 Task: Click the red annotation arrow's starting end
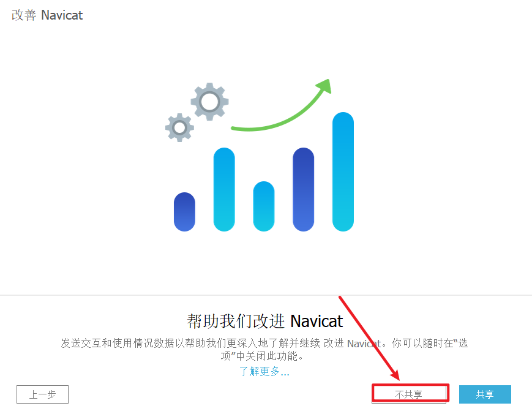click(340, 298)
